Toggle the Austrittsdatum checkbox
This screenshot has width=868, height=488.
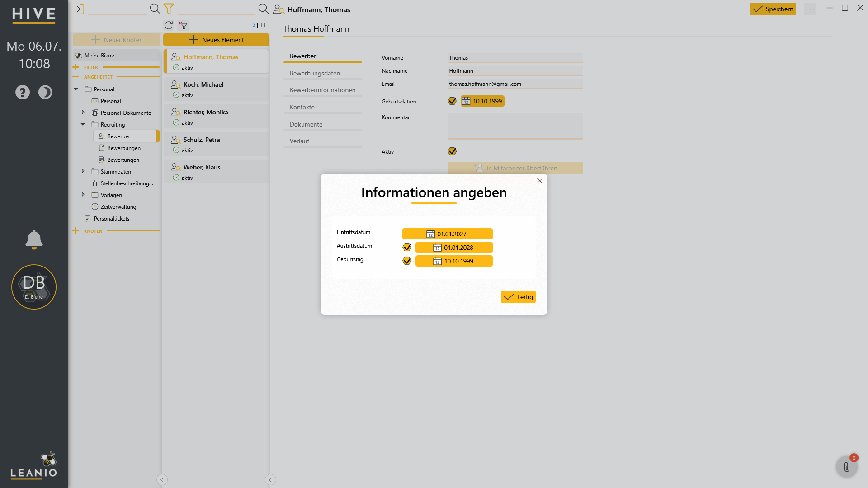(407, 247)
